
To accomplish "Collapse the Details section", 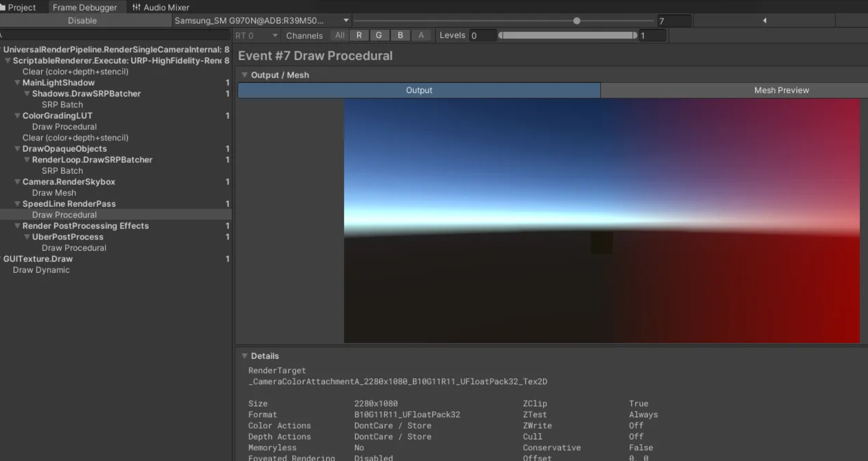I will 245,356.
